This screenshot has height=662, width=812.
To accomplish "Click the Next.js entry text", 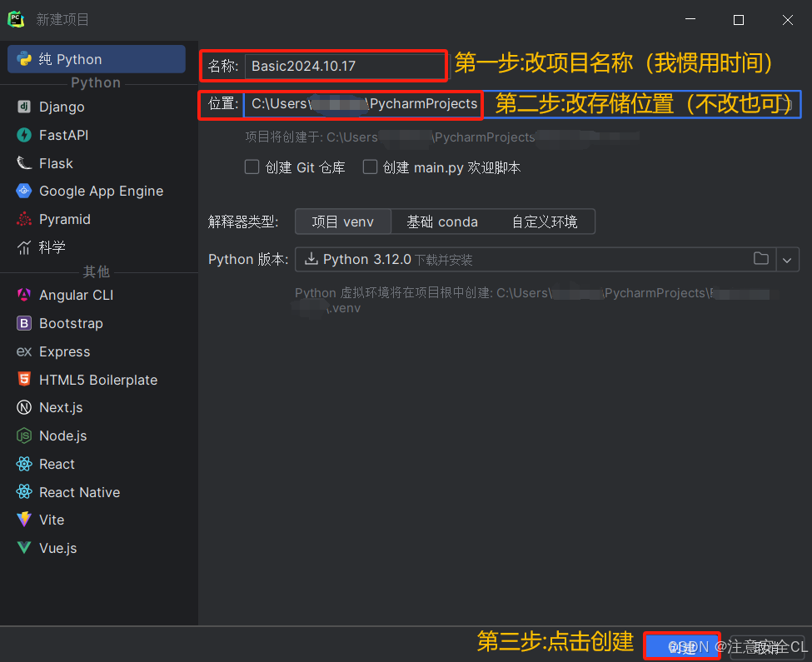I will [x=61, y=408].
